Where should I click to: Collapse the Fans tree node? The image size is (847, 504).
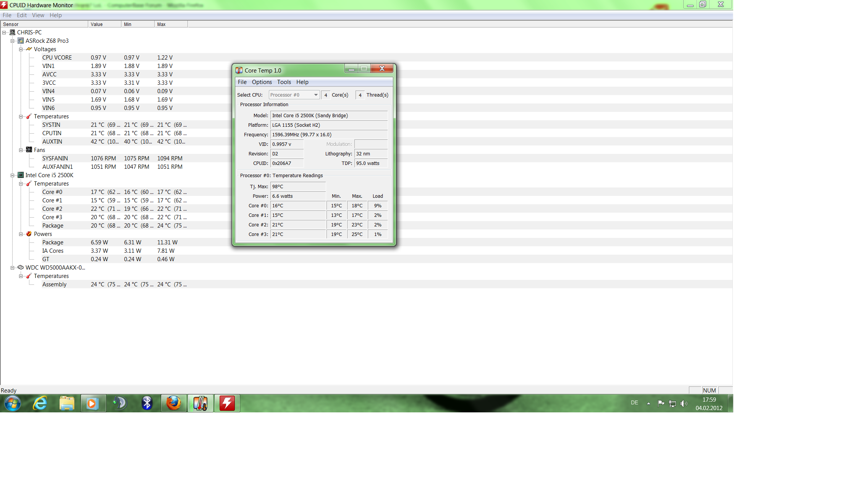pyautogui.click(x=21, y=150)
